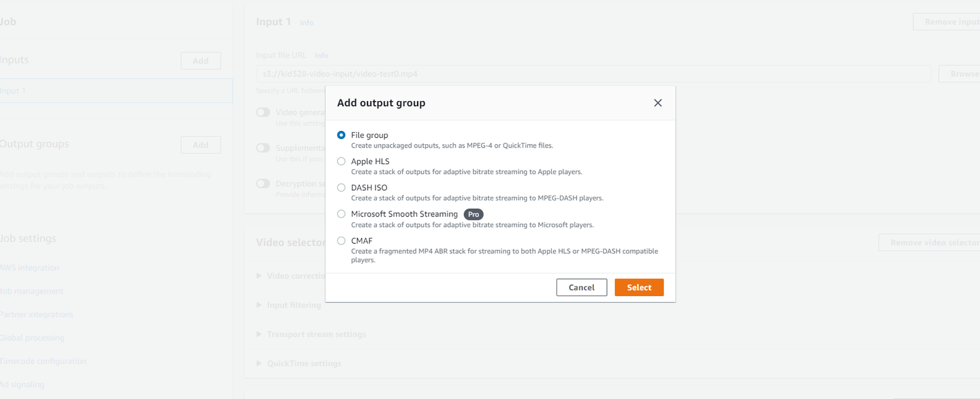The width and height of the screenshot is (980, 399).
Task: Click the orange Select button
Action: 638,287
